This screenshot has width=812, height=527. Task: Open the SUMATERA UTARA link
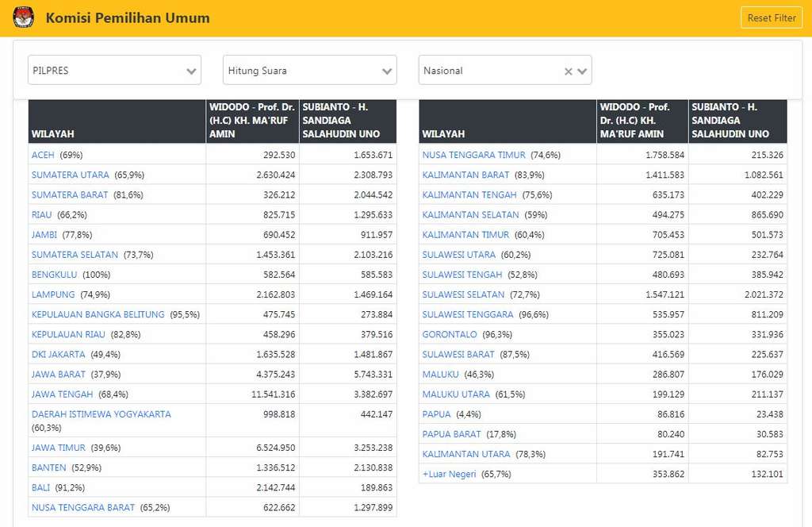(x=71, y=175)
